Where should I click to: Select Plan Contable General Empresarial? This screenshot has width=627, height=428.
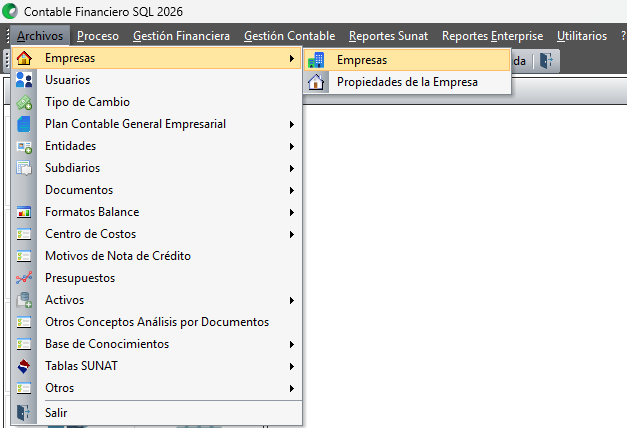[157, 124]
